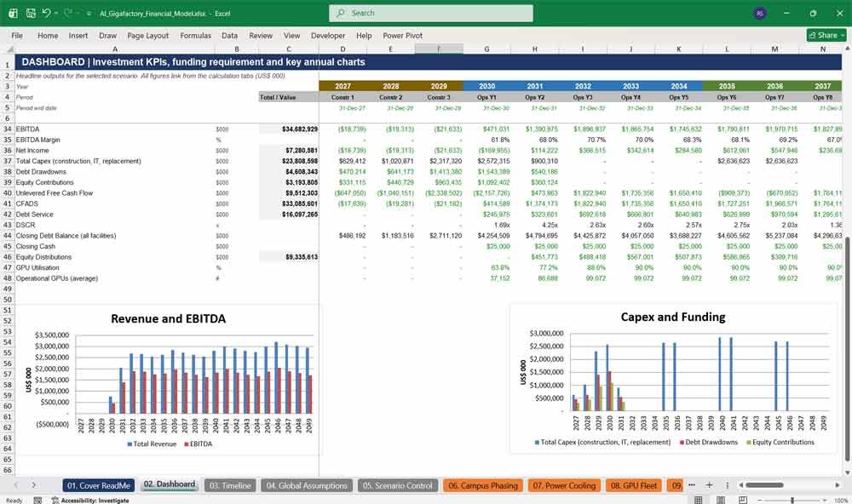This screenshot has height=504, width=852.
Task: Open 08. GPU Fleet sheet tab
Action: [x=634, y=485]
